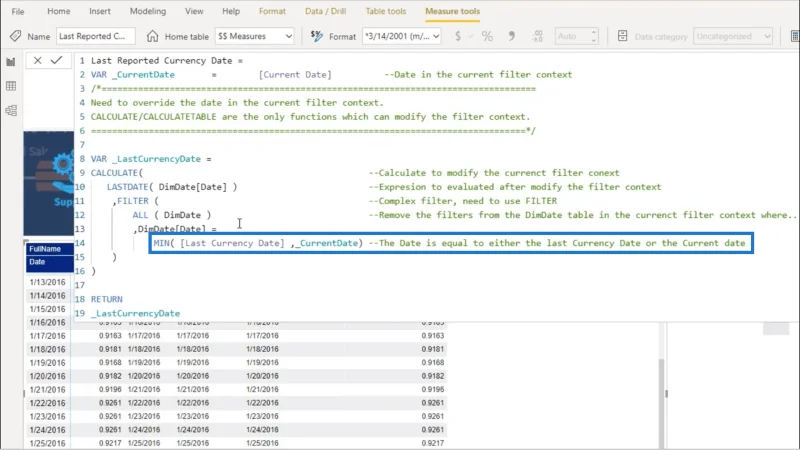Open the File menu
This screenshot has height=450, width=800.
point(18,11)
